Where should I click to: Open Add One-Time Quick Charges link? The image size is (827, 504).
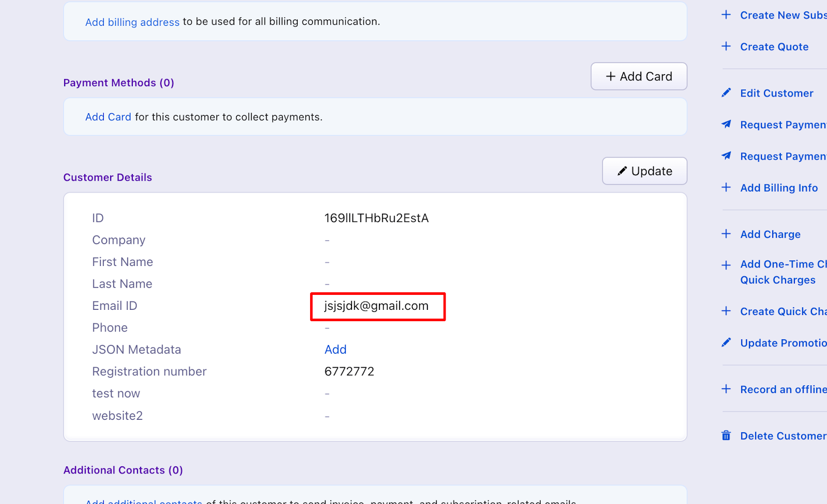coord(783,272)
